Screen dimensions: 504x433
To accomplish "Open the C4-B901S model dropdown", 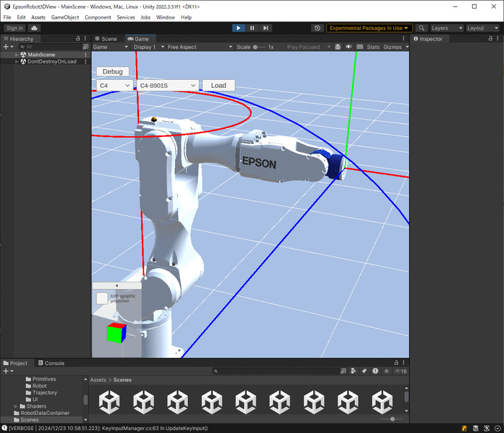I will coord(167,86).
